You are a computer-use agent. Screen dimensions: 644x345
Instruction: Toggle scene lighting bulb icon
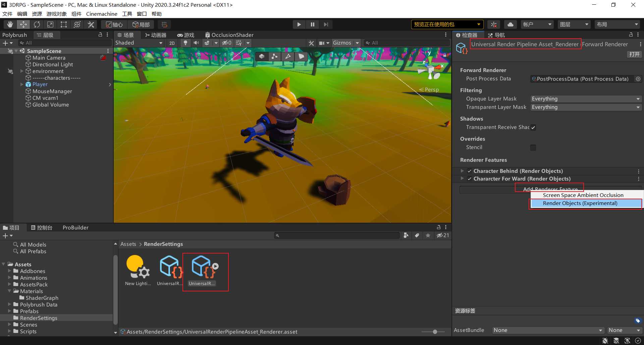click(x=185, y=43)
